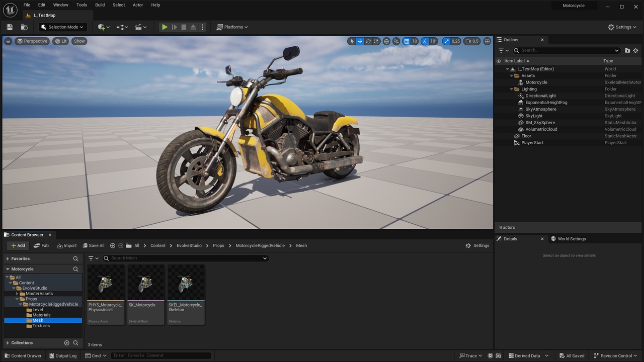
Task: Select the PHYS_Motorcycle_PhysicsAsset thumbnail
Action: (x=106, y=294)
